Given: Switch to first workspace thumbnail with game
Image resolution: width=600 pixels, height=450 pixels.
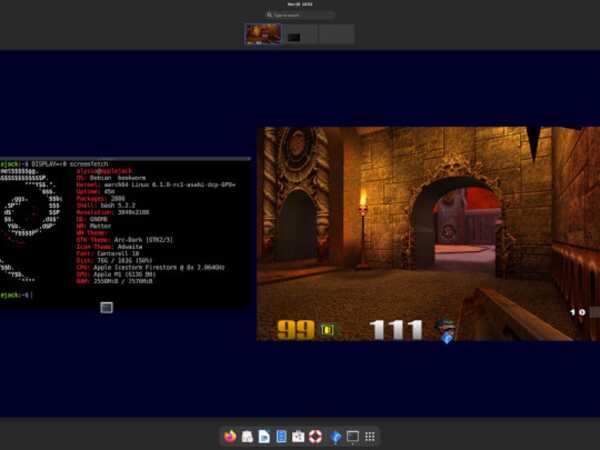Looking at the screenshot, I should [263, 34].
